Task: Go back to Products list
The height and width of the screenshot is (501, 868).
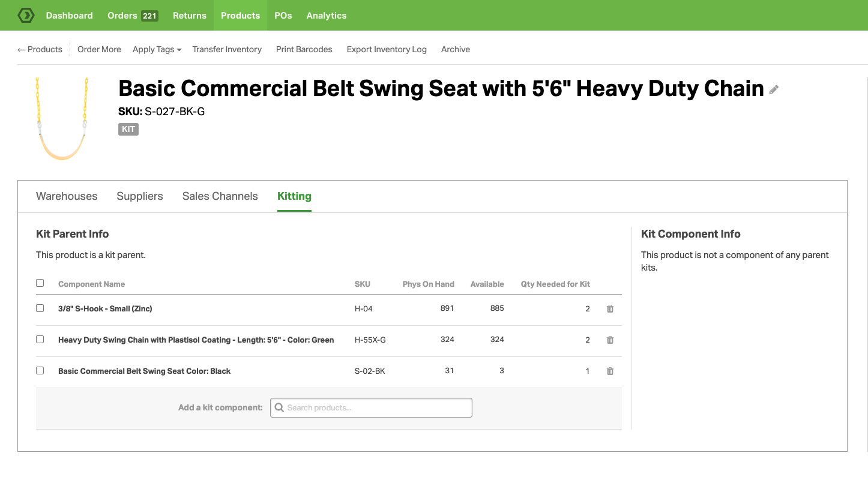Action: click(40, 50)
